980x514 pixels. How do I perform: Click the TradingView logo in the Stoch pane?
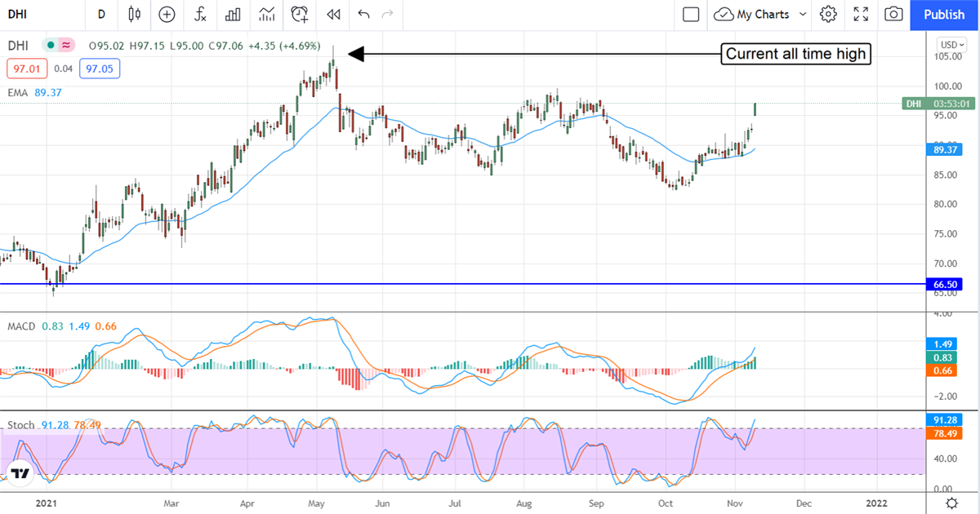(x=20, y=472)
